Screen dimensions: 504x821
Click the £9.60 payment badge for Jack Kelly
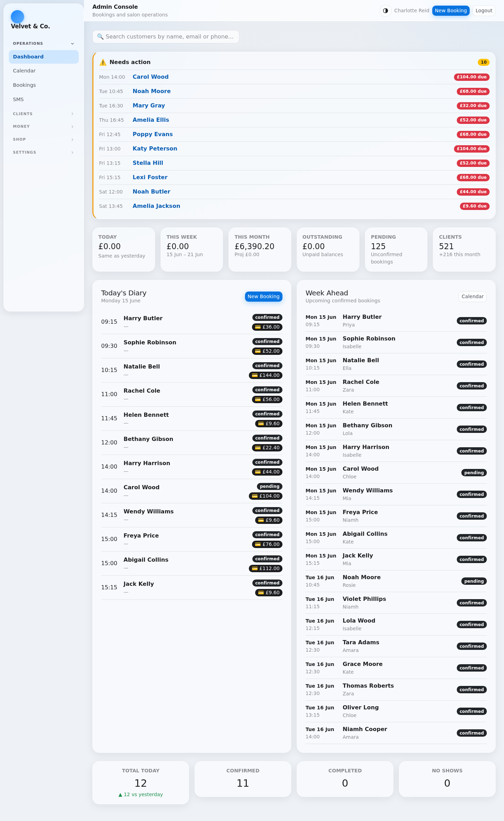[x=269, y=592]
